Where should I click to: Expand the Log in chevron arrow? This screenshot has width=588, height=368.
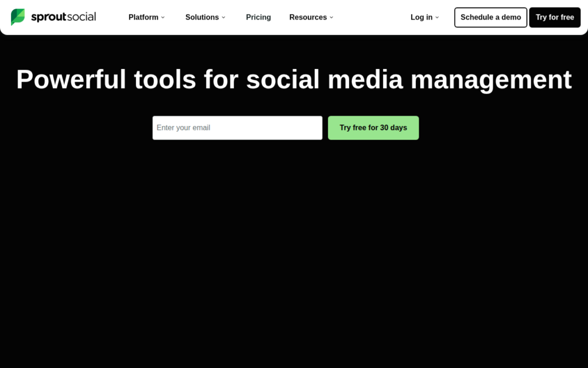437,17
